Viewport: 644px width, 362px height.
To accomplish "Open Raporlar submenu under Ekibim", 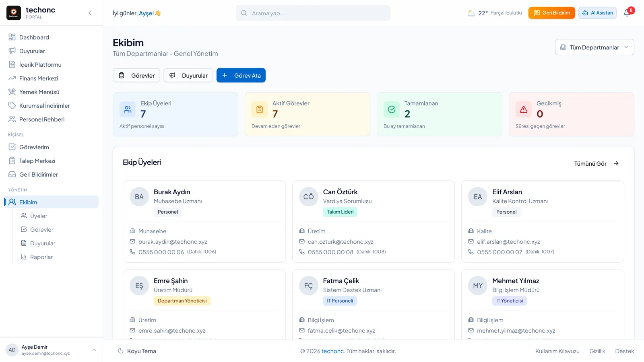I will click(x=58, y=257).
